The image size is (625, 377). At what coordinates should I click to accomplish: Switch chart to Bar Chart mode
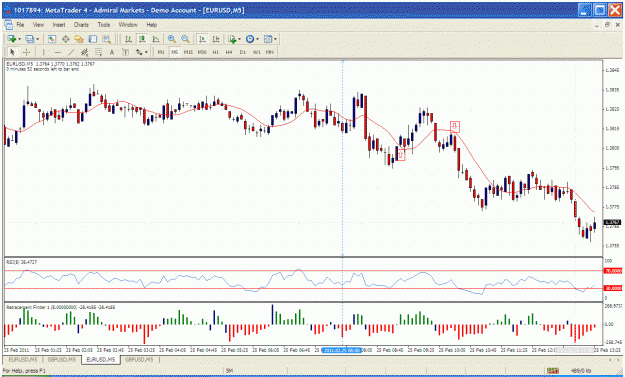(128, 39)
